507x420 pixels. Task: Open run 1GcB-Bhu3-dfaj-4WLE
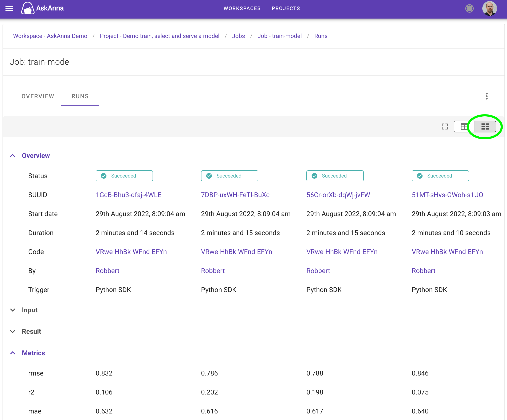click(129, 195)
